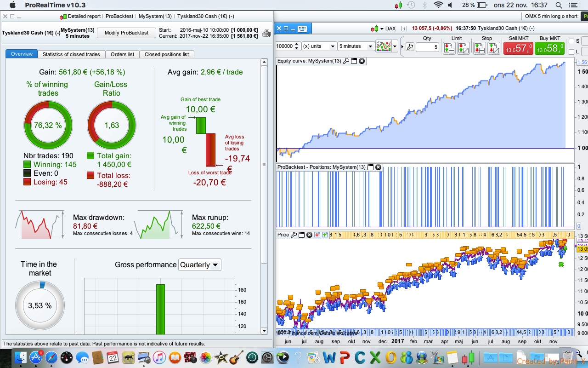Maximize the ProBacktest Positions panel

click(x=371, y=167)
